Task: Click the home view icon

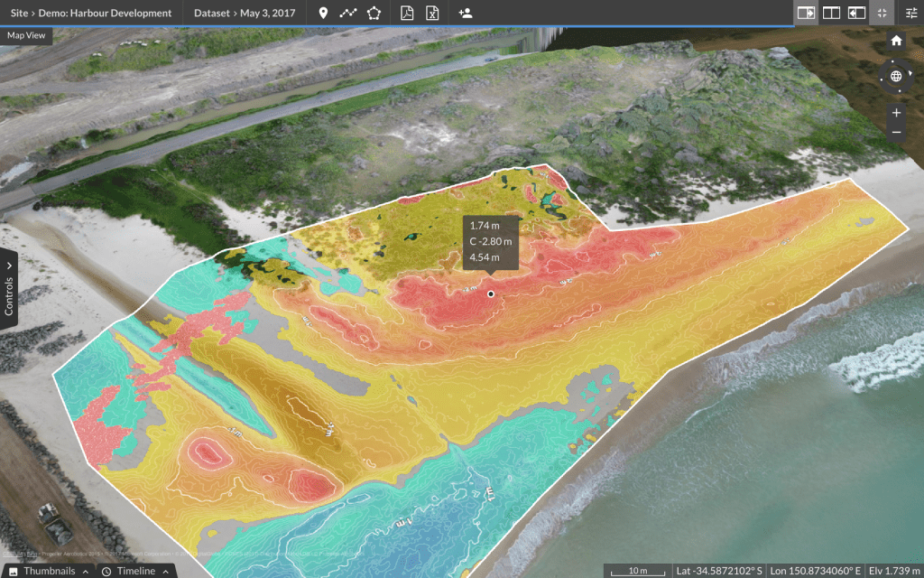Action: [896, 41]
